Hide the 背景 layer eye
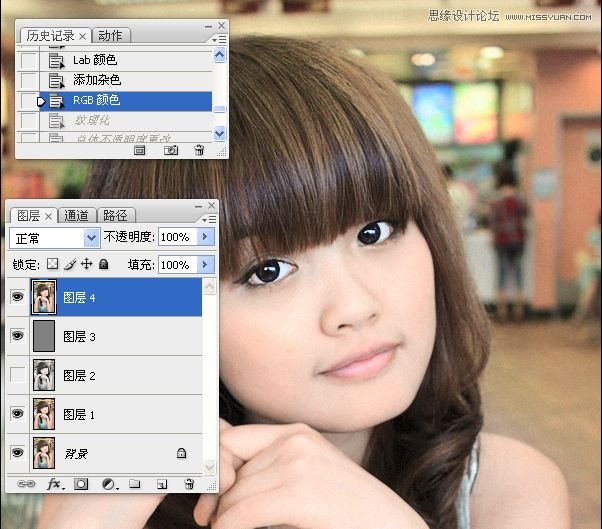Viewport: 602px width, 529px height. [17, 453]
